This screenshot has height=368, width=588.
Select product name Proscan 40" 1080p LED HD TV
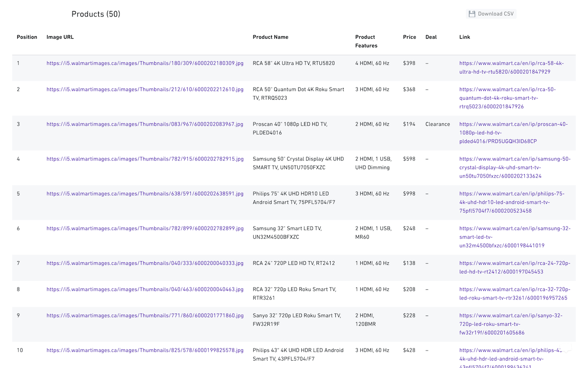point(290,128)
